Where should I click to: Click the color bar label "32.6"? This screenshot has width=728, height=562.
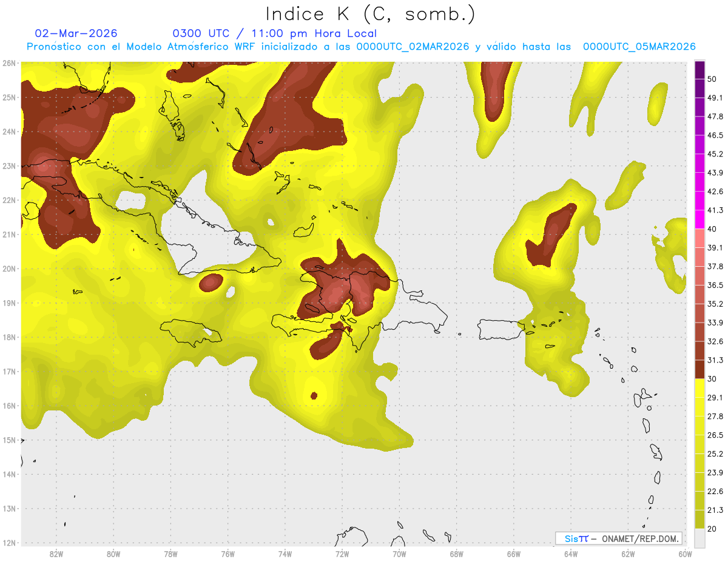tap(716, 341)
